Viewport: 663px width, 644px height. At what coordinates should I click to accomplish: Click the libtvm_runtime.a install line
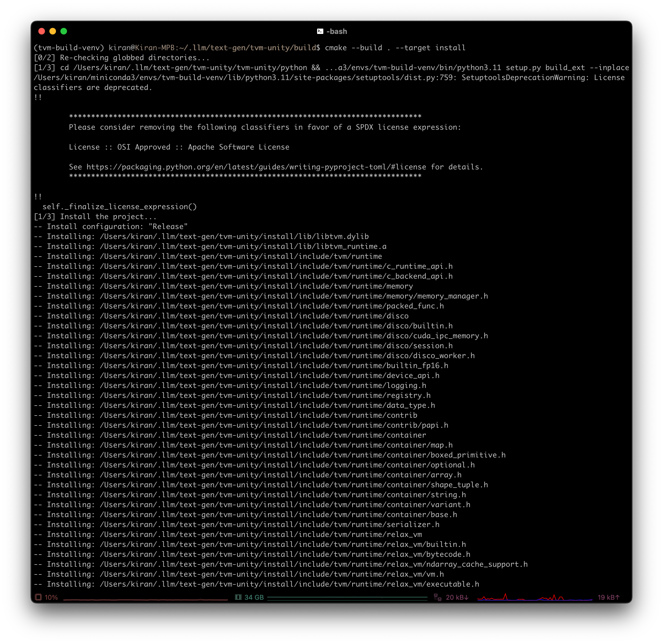click(x=210, y=246)
